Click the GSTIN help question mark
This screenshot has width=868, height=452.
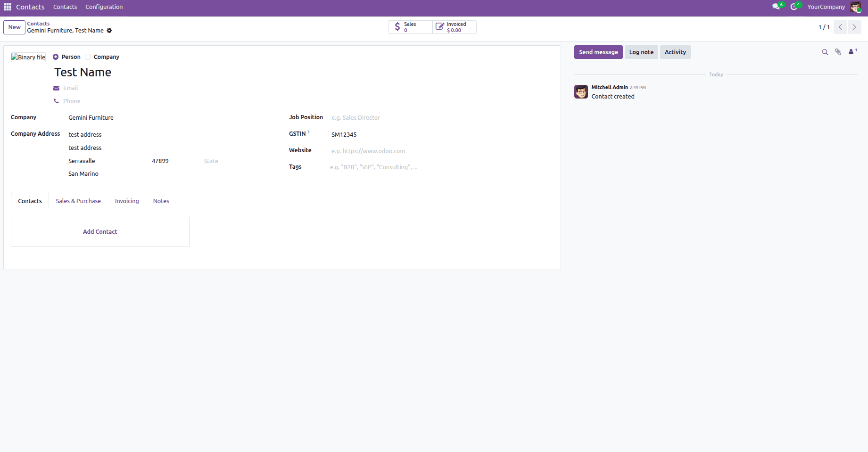pyautogui.click(x=308, y=132)
